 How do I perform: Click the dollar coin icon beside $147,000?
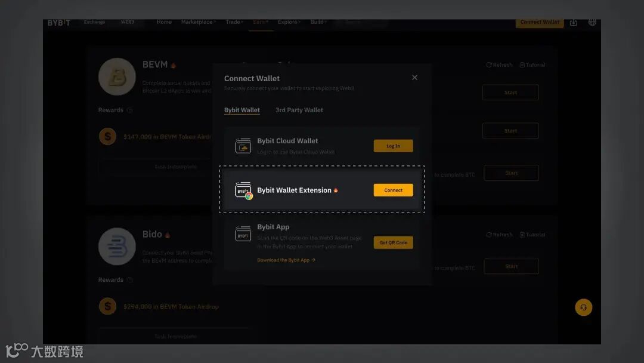click(107, 137)
